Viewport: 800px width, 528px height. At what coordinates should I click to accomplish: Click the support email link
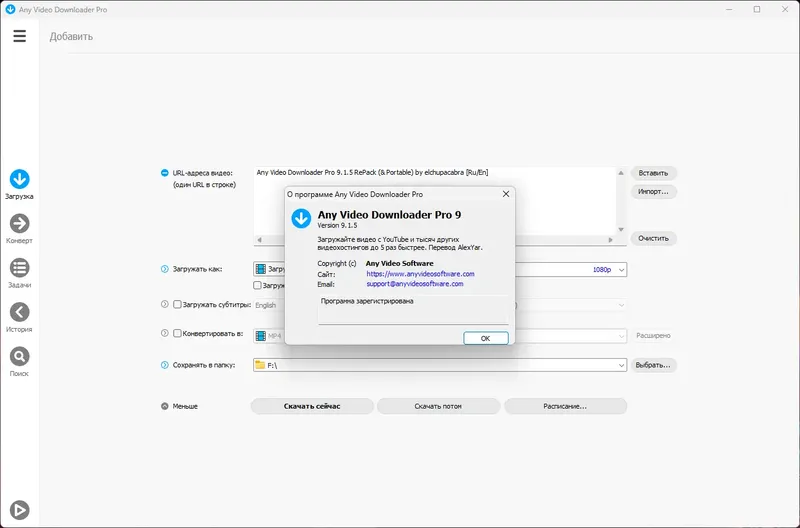(x=415, y=284)
